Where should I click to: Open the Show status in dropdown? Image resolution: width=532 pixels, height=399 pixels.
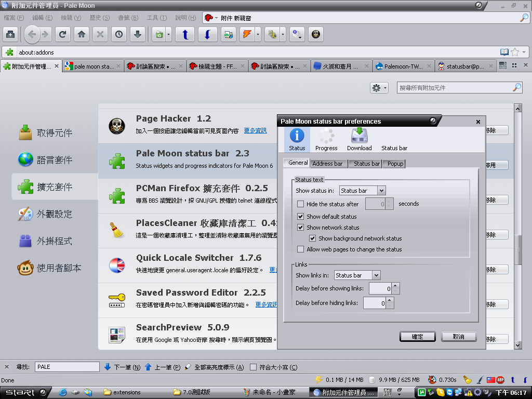(362, 191)
